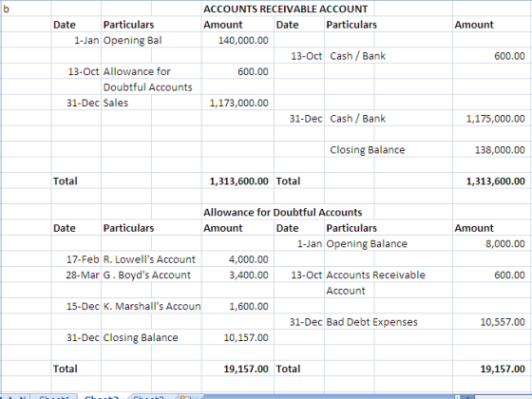The height and width of the screenshot is (399, 532).
Task: Click the Doubtful Accounts cell
Action: tap(147, 87)
